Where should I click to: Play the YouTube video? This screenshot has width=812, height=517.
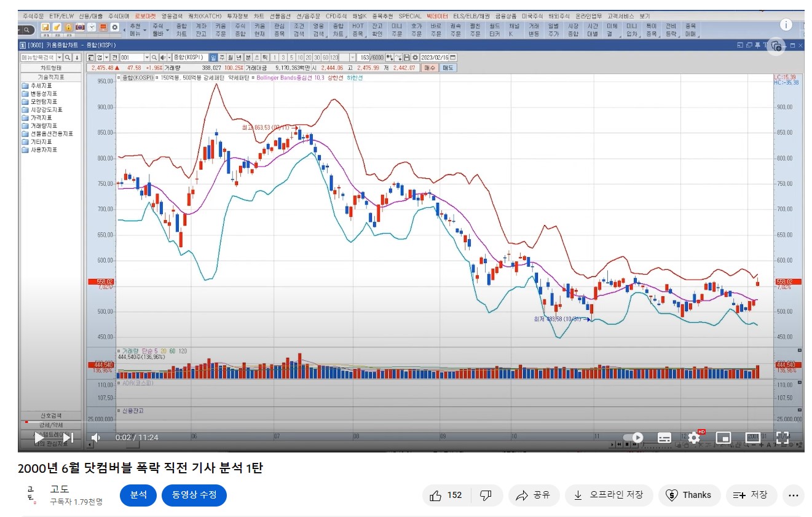[x=39, y=438]
